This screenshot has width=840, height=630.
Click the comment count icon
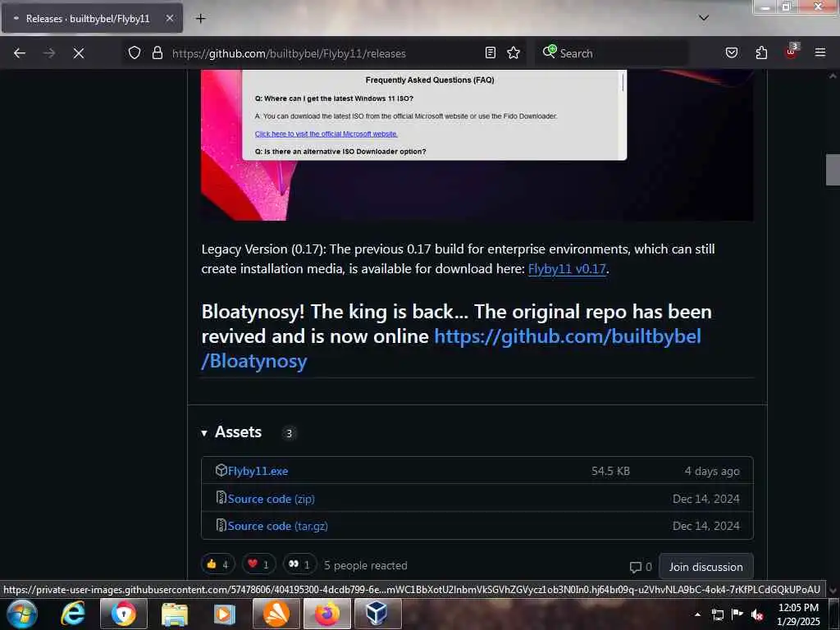(636, 567)
